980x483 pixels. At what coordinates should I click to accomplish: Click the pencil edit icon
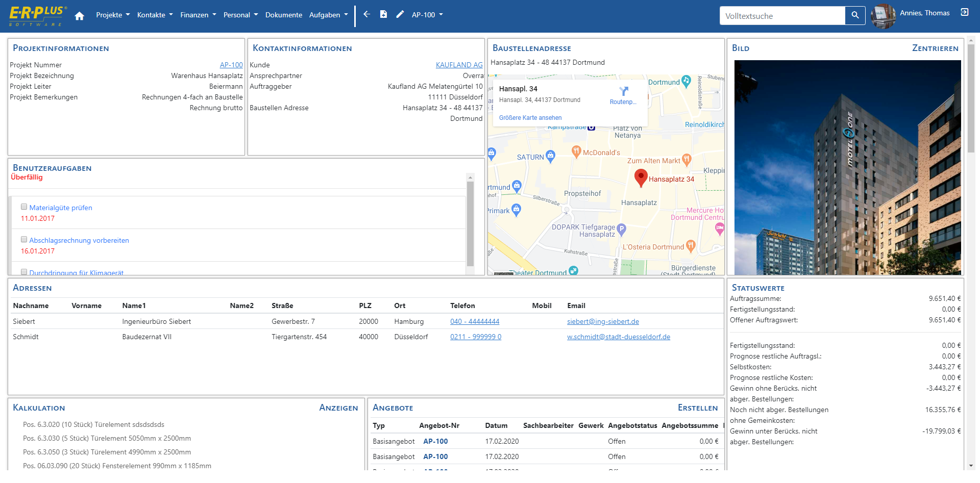[x=400, y=14]
